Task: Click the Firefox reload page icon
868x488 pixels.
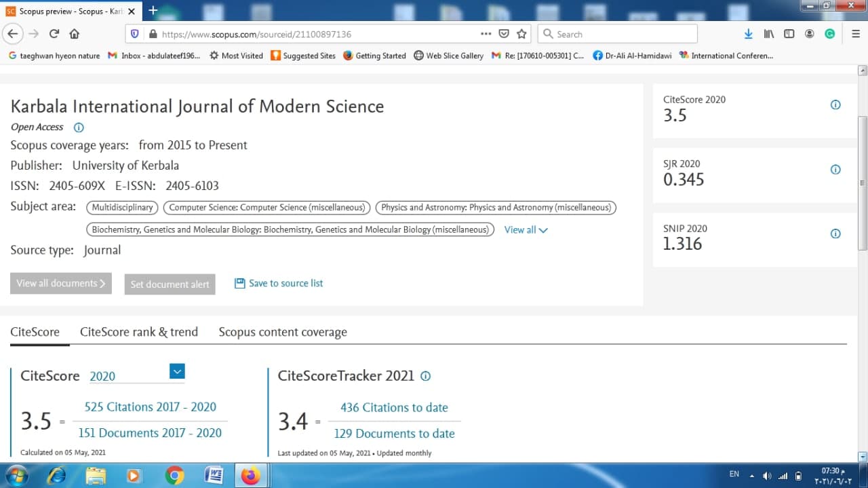Action: pos(54,34)
